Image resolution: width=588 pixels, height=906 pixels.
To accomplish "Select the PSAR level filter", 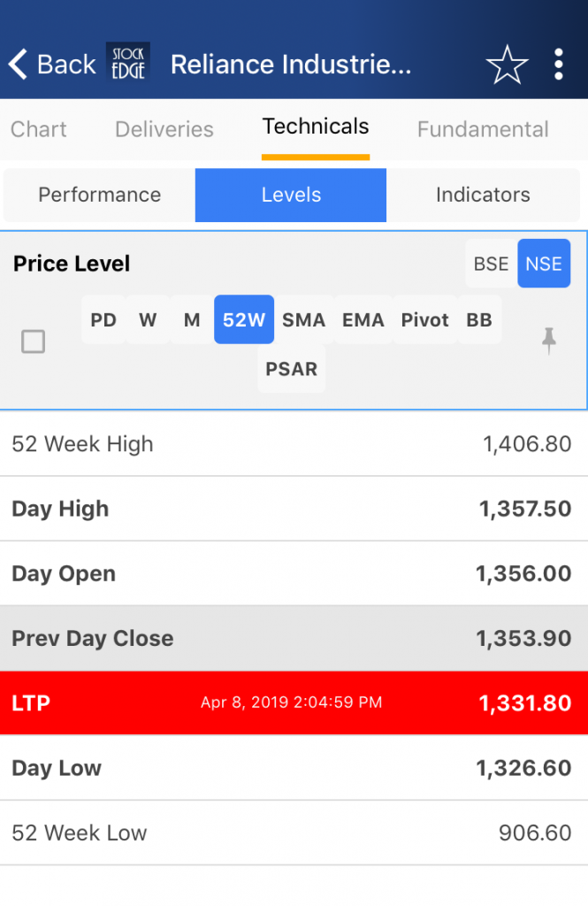I will [x=292, y=368].
